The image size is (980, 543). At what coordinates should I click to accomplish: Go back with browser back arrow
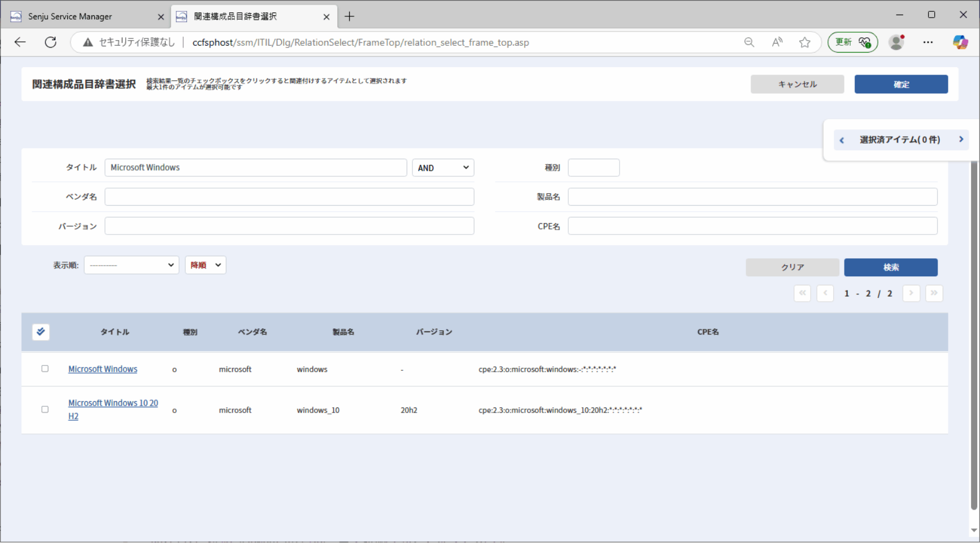tap(20, 42)
